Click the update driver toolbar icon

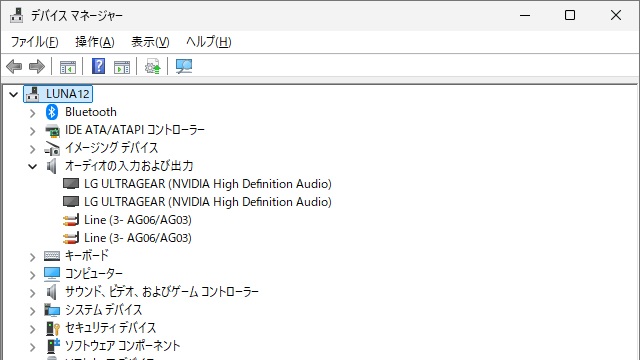pos(153,66)
